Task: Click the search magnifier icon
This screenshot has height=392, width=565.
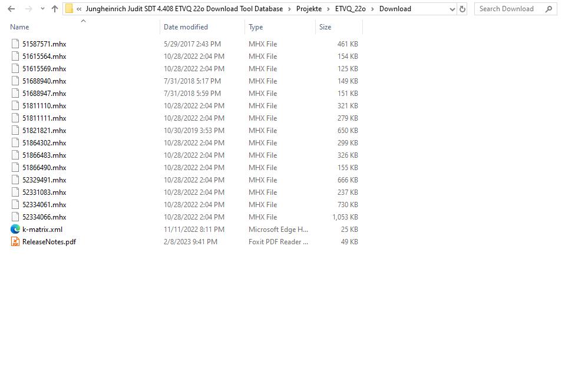Action: click(x=549, y=9)
